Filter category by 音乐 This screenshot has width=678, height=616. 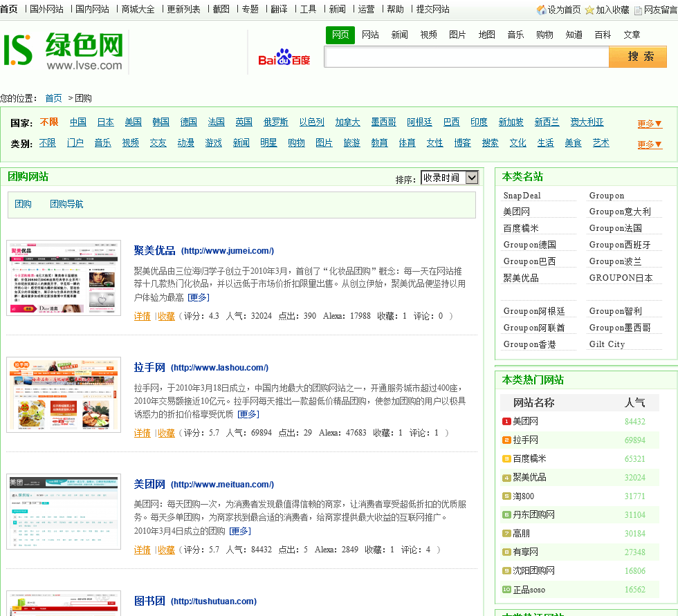tap(102, 143)
